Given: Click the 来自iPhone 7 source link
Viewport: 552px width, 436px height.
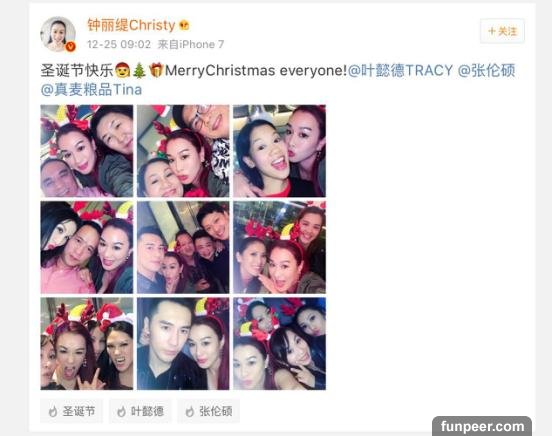Looking at the screenshot, I should [x=191, y=44].
